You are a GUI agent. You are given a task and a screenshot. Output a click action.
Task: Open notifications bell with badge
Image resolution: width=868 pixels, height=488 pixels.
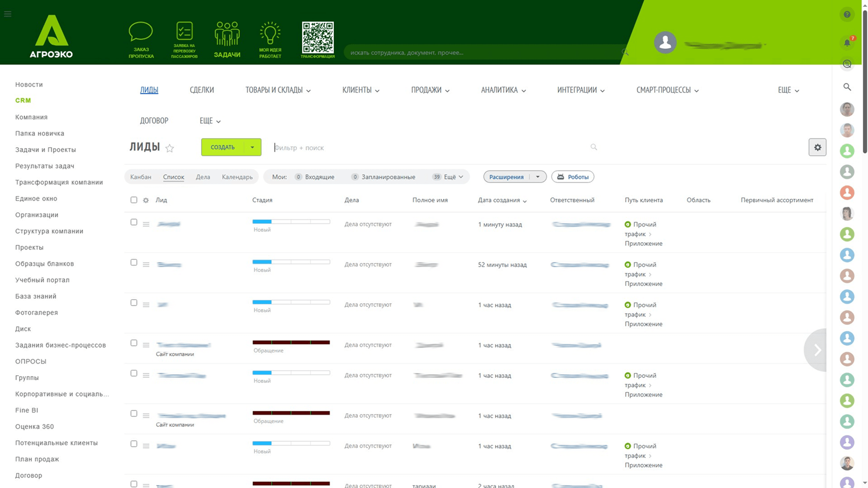pyautogui.click(x=847, y=42)
